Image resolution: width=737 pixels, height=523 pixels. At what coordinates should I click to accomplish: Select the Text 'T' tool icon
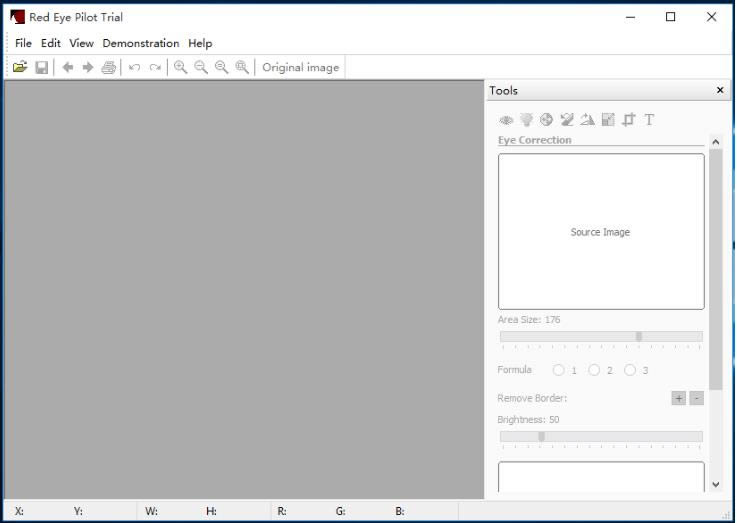649,120
